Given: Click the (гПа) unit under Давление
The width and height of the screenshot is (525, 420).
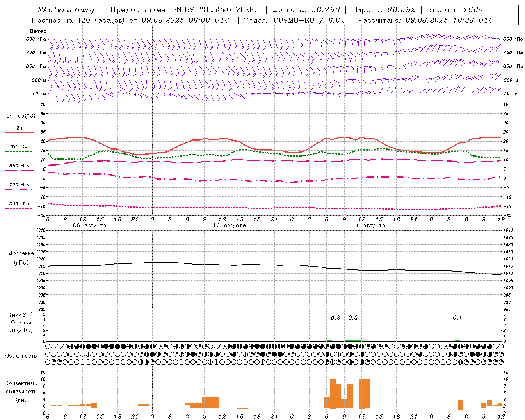Looking at the screenshot, I should tap(21, 263).
